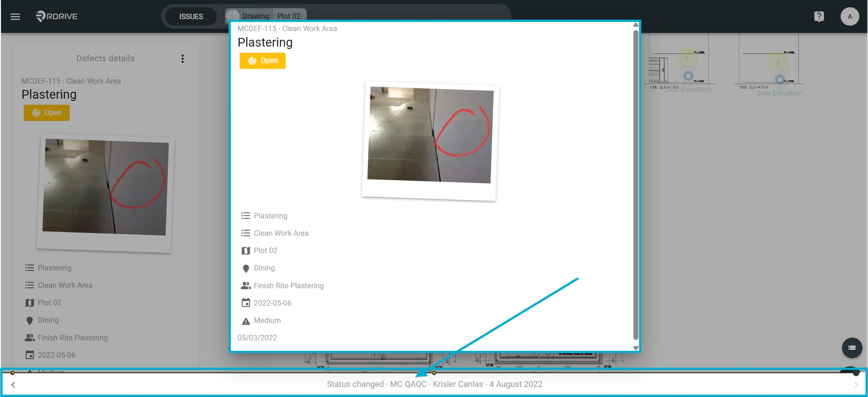868x397 pixels.
Task: Click the sidebar Plastering title
Action: 49,95
